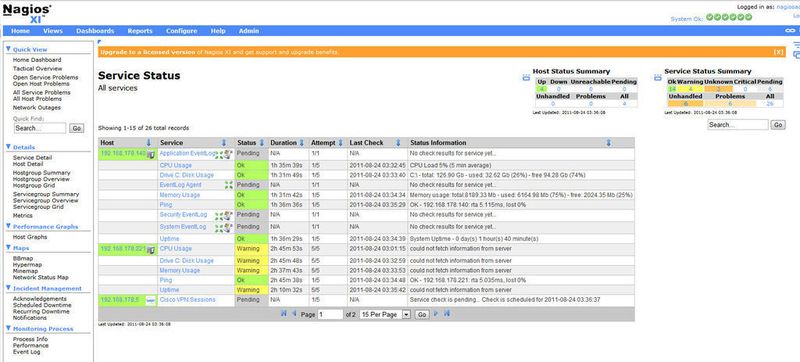Image resolution: width=800 pixels, height=362 pixels.
Task: Click dashlet icon beside Host Status Summary
Action: pos(527,77)
